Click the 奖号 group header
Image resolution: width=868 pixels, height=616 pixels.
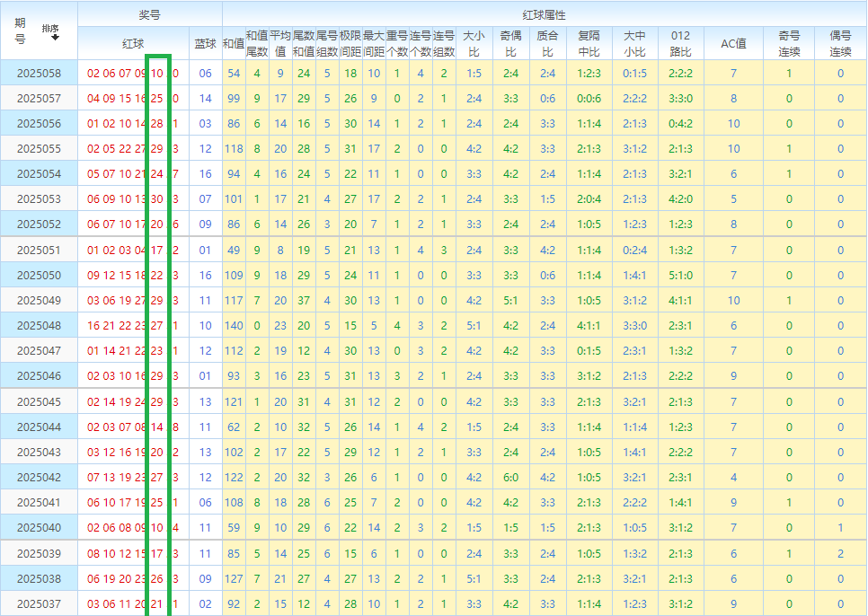[x=150, y=14]
